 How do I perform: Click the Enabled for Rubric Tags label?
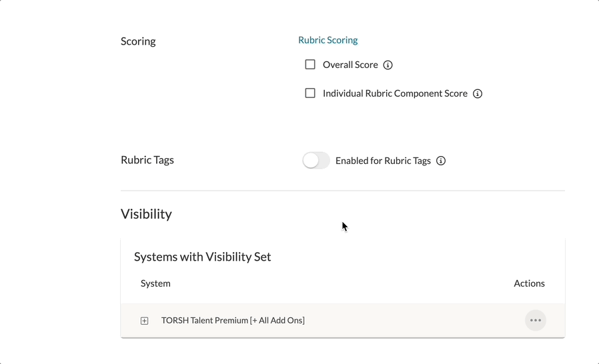tap(383, 161)
